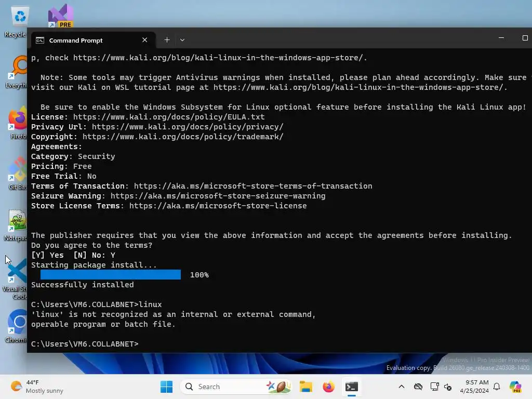This screenshot has height=399, width=532.
Task: Click the 'Free Trial: No' line
Action: point(64,177)
